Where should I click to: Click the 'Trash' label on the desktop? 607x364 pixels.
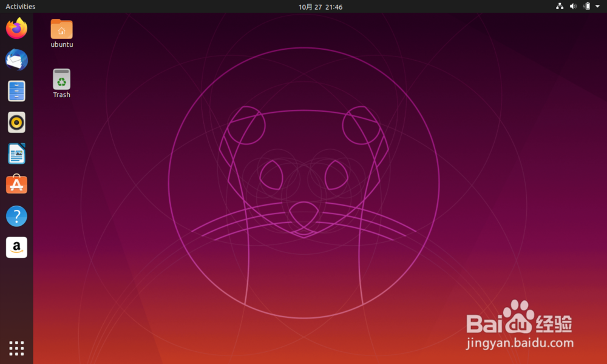(x=61, y=95)
